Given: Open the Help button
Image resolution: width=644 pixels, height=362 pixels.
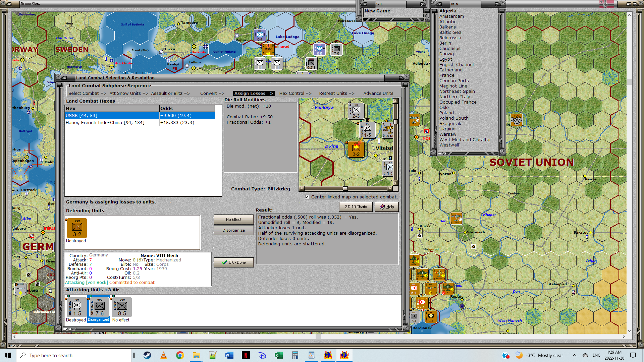Looking at the screenshot, I should 386,207.
